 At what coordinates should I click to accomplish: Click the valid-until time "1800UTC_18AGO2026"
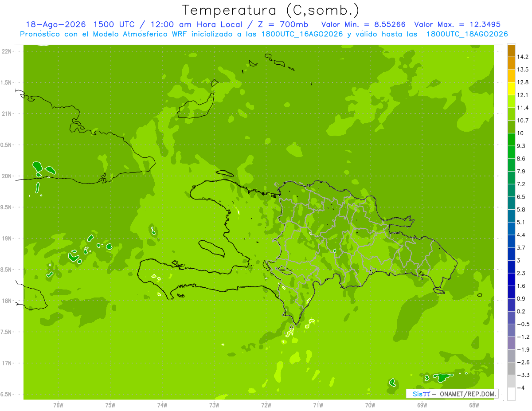[467, 34]
